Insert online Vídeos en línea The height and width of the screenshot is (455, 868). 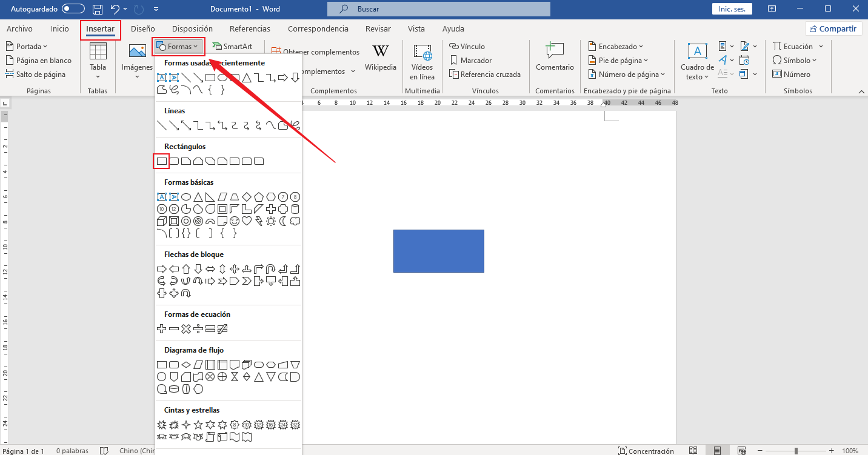[422, 62]
